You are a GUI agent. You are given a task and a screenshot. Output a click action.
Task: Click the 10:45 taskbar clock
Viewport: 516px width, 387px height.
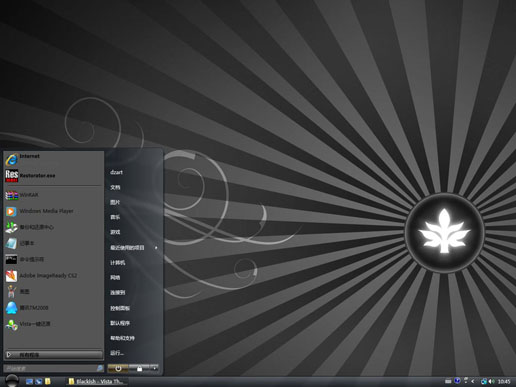click(504, 381)
